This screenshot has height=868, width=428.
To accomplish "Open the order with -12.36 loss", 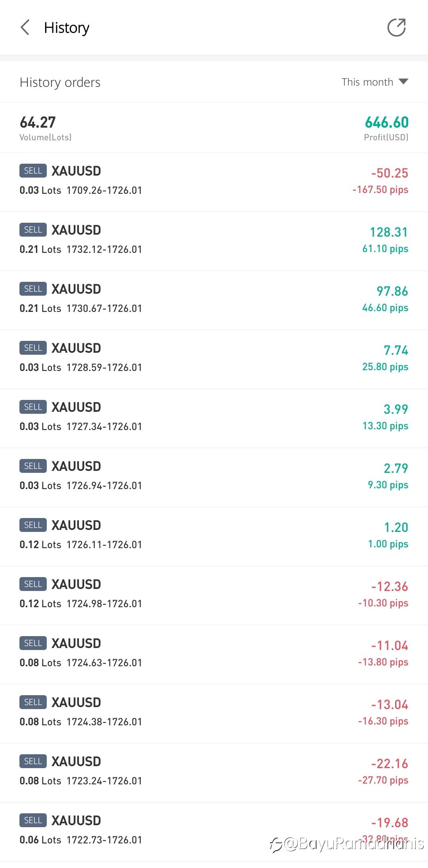I will click(214, 595).
